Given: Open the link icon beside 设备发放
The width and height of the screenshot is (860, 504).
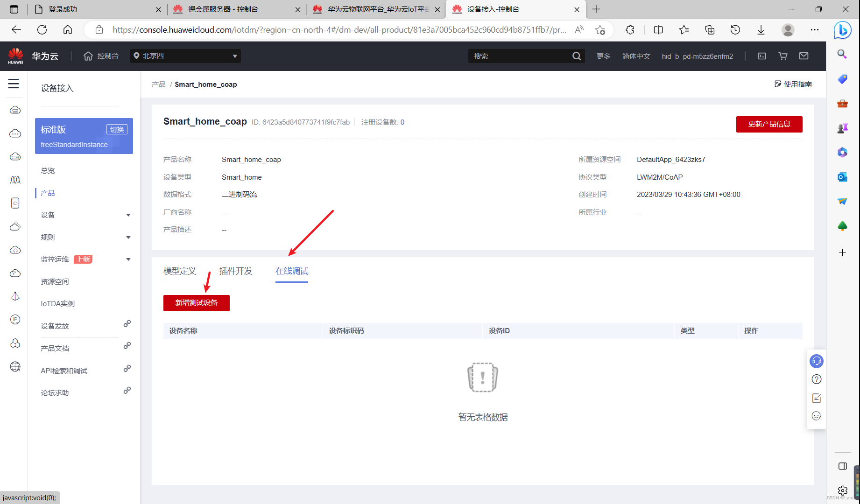Looking at the screenshot, I should click(127, 323).
